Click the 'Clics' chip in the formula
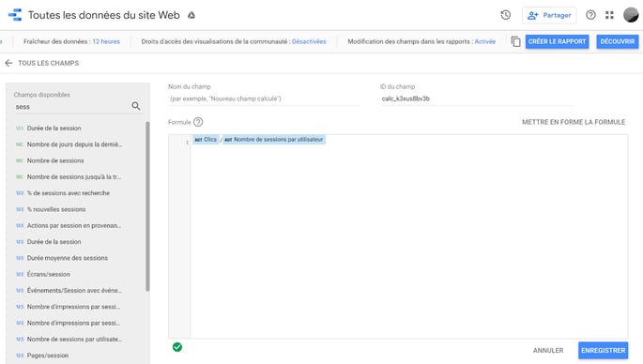 click(206, 140)
